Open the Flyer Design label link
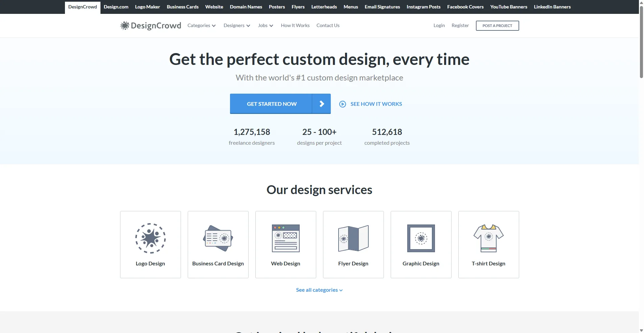The width and height of the screenshot is (644, 333). point(353,264)
